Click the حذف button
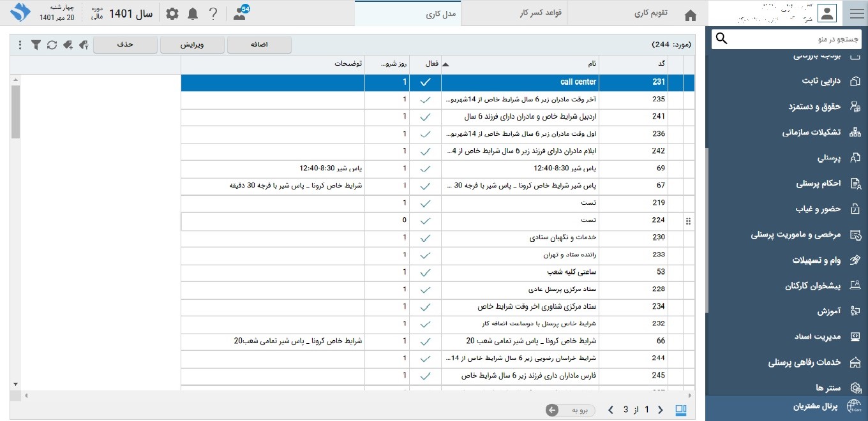Image resolution: width=868 pixels, height=421 pixels. (x=125, y=45)
